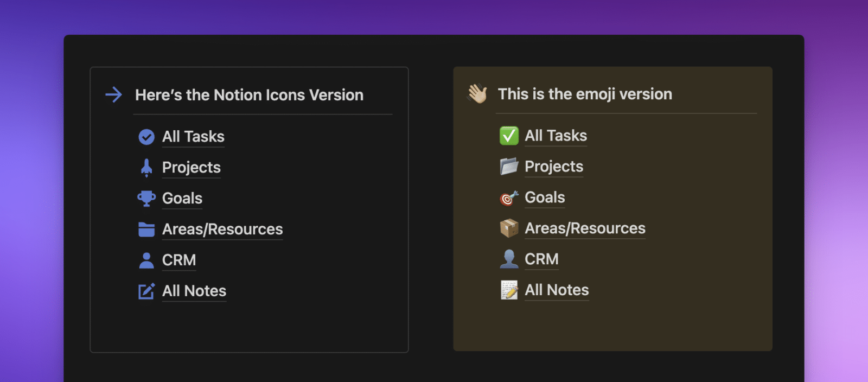The image size is (868, 382).
Task: Click the dart target emoji beside Goals
Action: tap(509, 198)
